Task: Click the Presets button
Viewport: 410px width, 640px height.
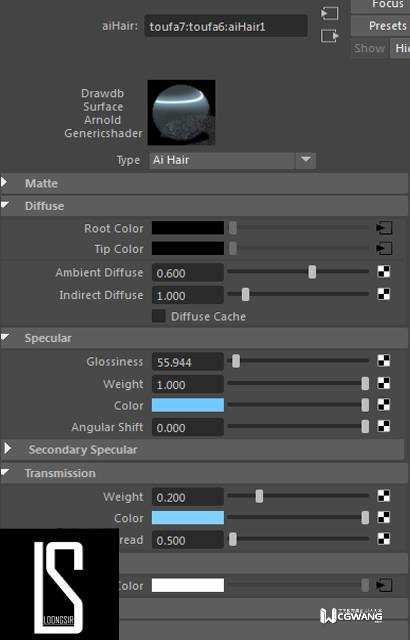Action: (x=380, y=26)
